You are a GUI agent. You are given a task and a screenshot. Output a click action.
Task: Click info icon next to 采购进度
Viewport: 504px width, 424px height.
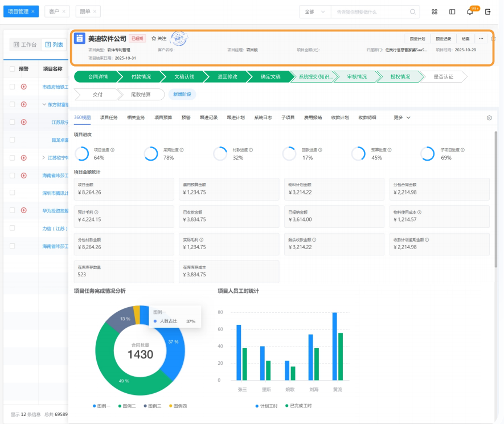point(182,150)
